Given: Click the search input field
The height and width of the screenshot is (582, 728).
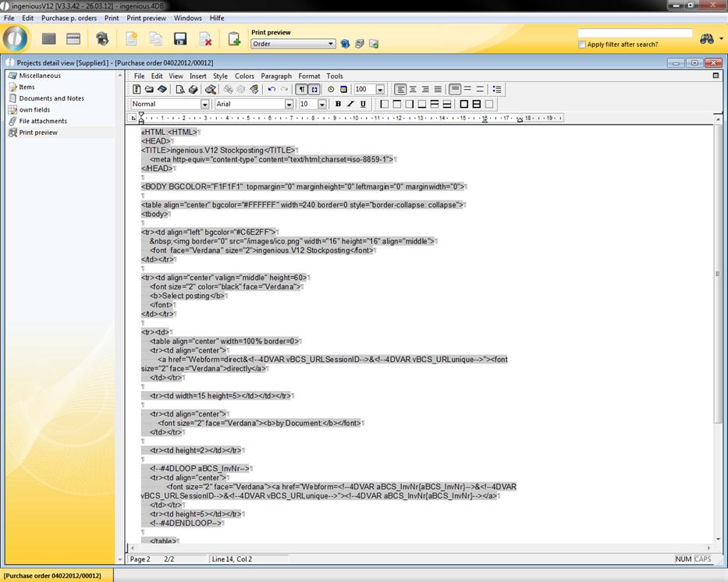Looking at the screenshot, I should pyautogui.click(x=634, y=34).
